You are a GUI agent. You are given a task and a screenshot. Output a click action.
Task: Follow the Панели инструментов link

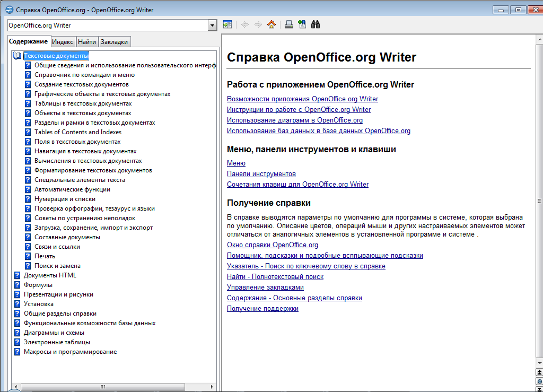click(261, 174)
